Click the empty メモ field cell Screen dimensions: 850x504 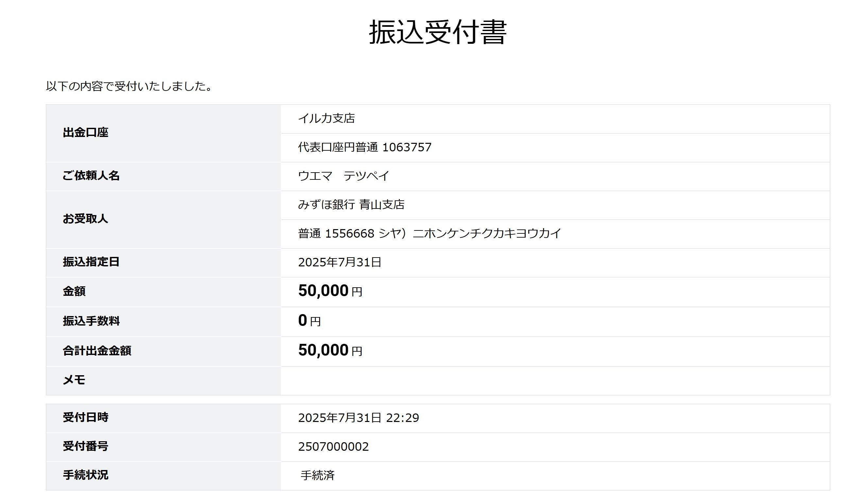(x=555, y=381)
